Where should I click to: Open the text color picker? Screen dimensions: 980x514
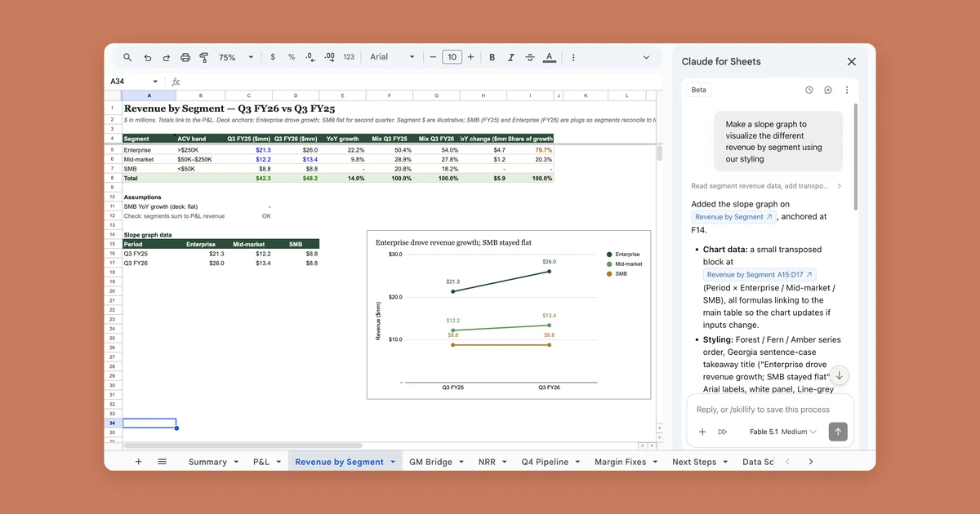[x=550, y=57]
